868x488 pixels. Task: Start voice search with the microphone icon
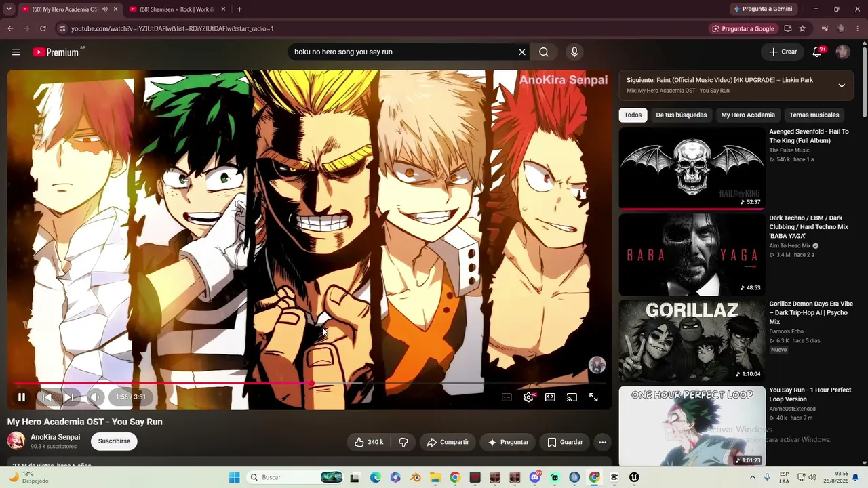tap(574, 52)
